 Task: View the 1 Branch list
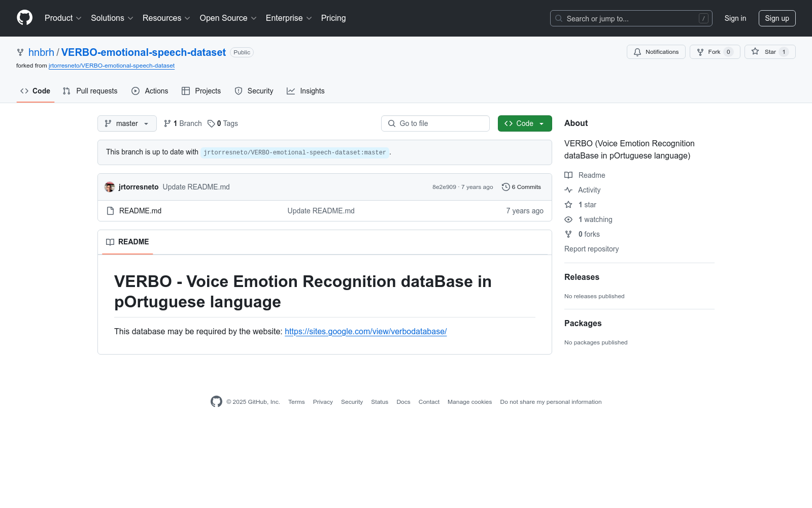pos(183,123)
